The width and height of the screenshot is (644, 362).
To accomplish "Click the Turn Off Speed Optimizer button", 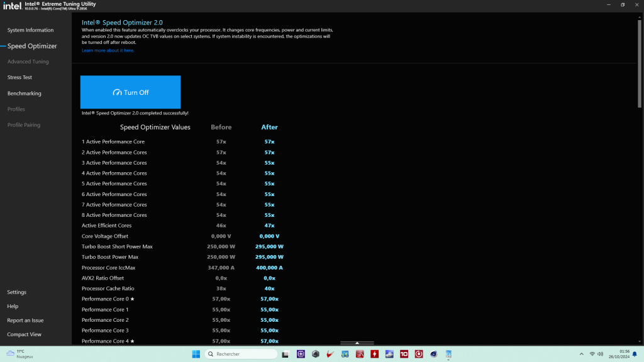I will point(130,92).
